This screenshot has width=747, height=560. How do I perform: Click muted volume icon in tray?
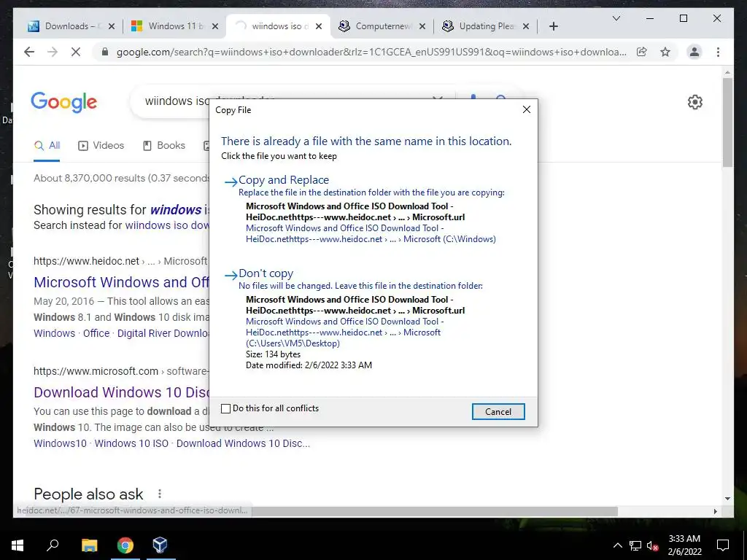(652, 545)
